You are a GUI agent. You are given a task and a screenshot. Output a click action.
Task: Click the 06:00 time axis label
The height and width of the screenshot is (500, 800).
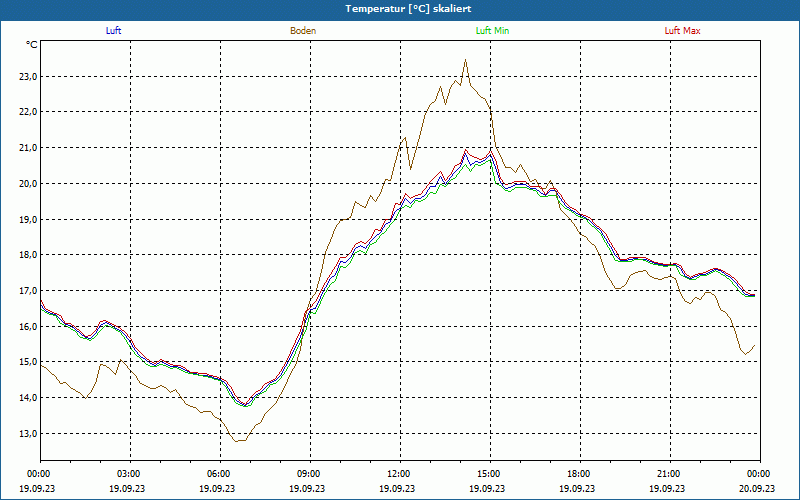(220, 474)
